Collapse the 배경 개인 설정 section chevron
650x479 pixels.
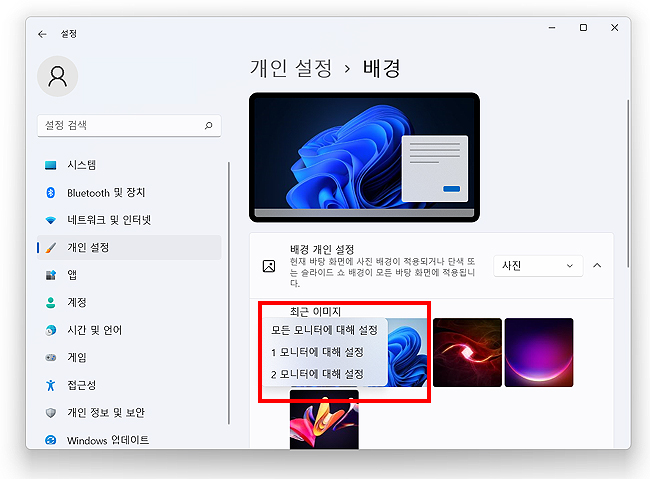pos(597,266)
